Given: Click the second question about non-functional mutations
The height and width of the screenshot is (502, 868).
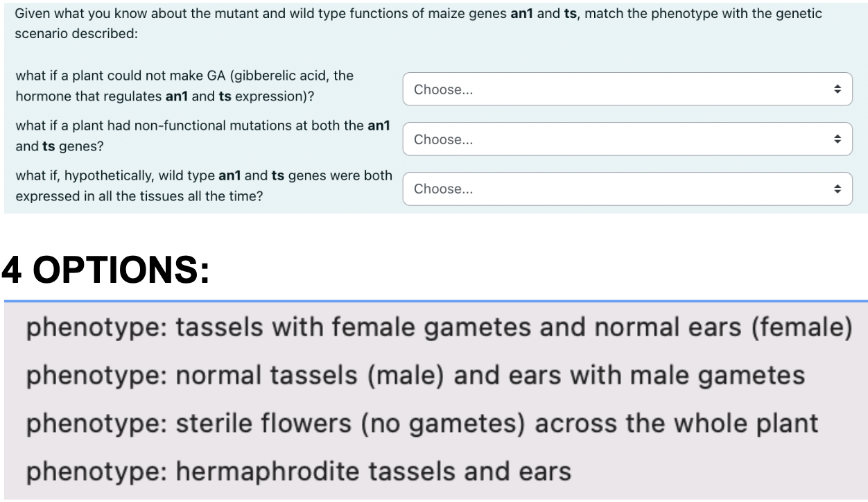Looking at the screenshot, I should click(201, 135).
